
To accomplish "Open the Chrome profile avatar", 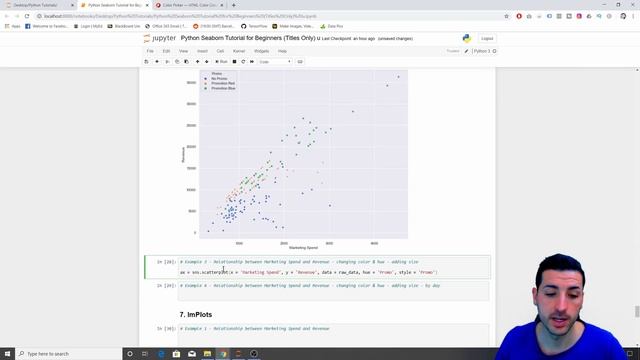I will pos(623,16).
